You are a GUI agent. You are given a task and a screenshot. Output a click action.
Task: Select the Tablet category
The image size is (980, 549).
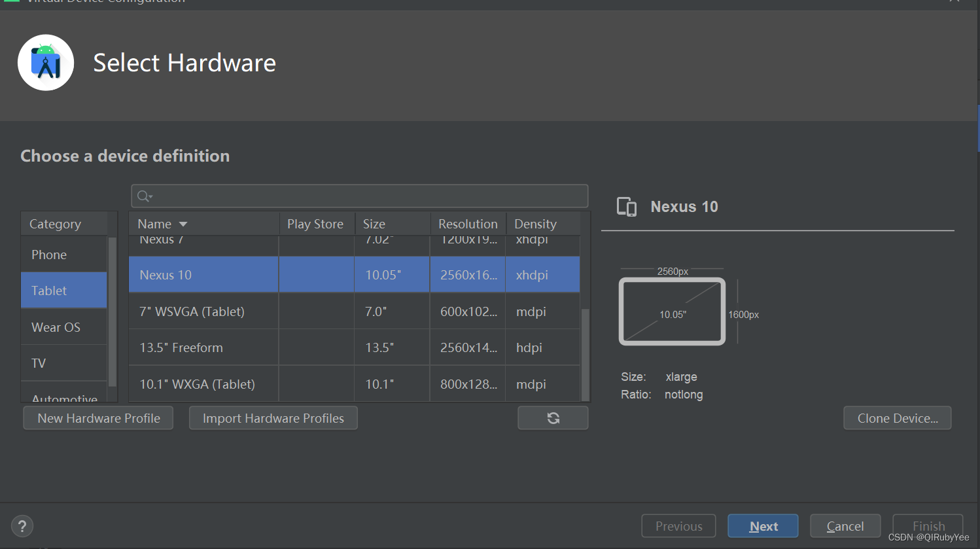tap(64, 291)
